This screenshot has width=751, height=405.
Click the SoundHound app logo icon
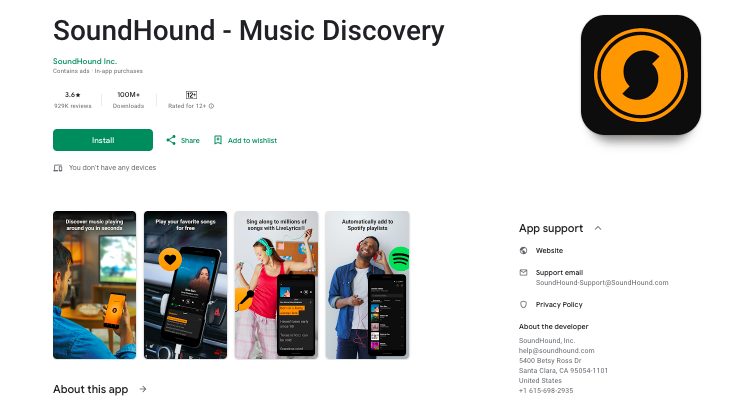[x=640, y=75]
